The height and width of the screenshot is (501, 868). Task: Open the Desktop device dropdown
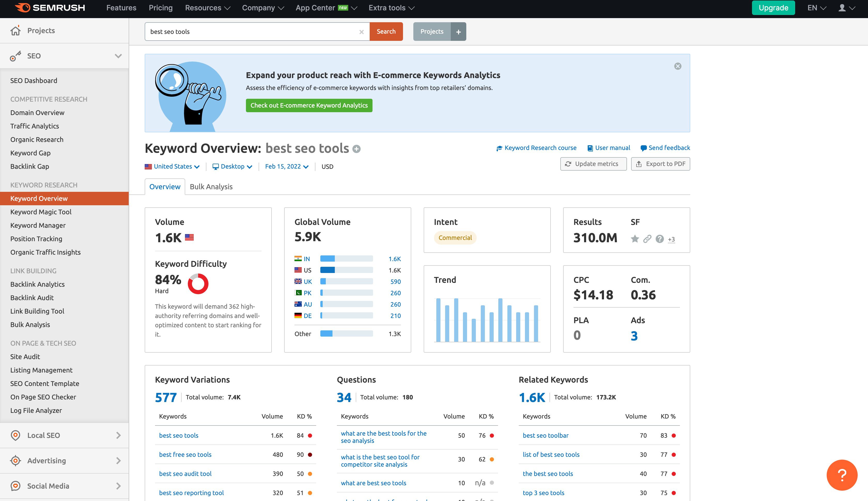coord(233,166)
